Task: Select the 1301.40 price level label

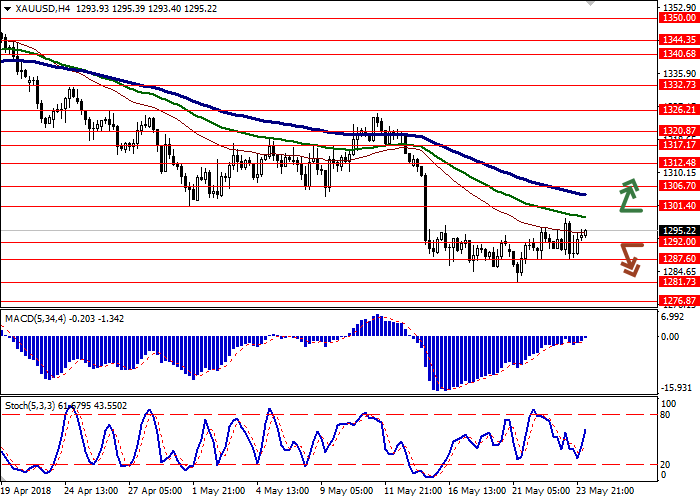Action: tap(676, 206)
